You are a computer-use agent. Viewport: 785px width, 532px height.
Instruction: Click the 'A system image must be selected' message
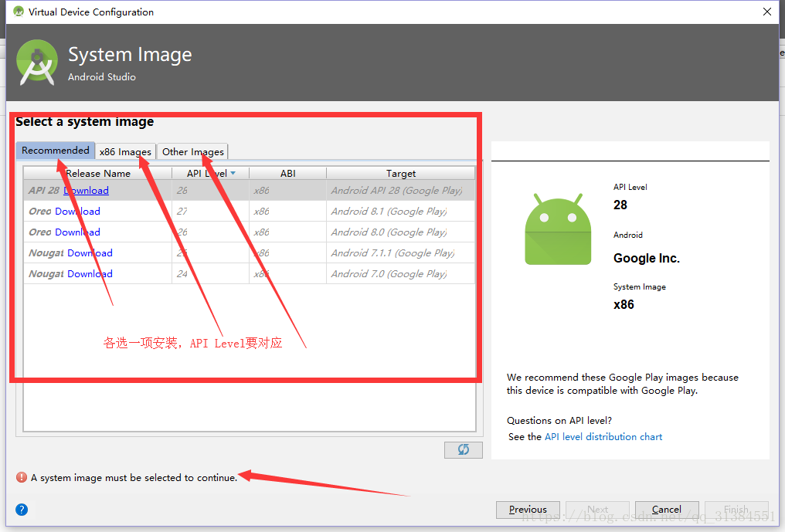(x=134, y=478)
